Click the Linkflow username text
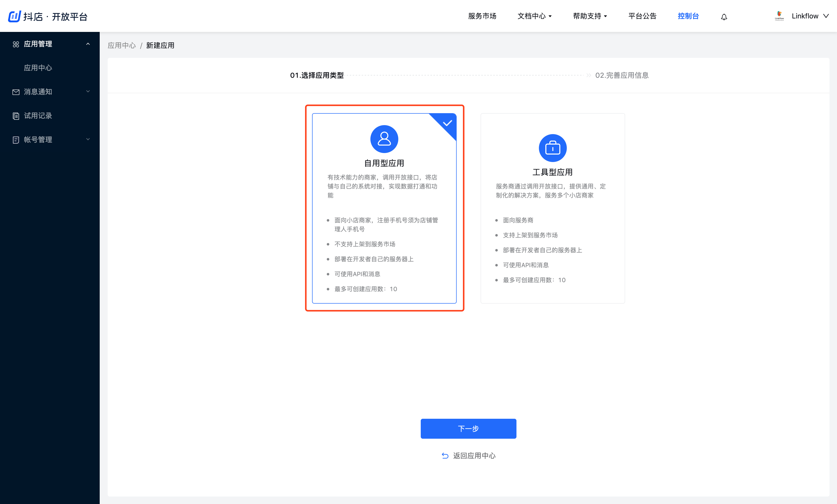This screenshot has width=837, height=504. (805, 16)
